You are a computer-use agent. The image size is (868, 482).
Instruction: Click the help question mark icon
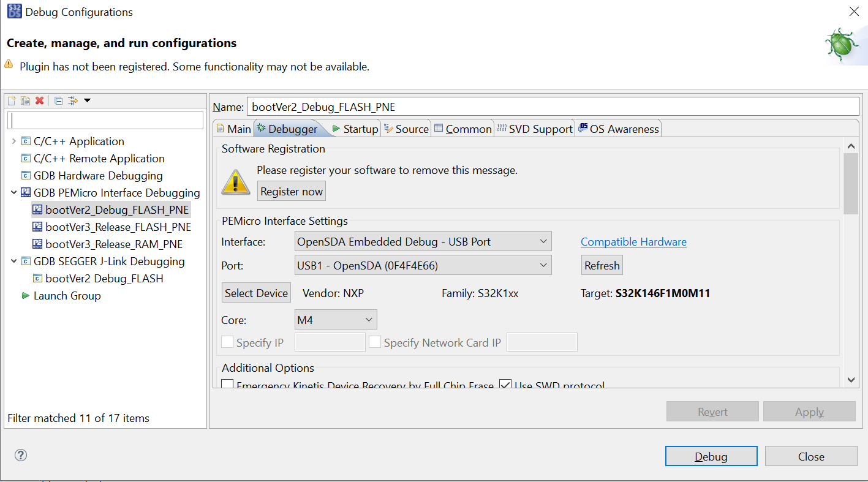(20, 455)
